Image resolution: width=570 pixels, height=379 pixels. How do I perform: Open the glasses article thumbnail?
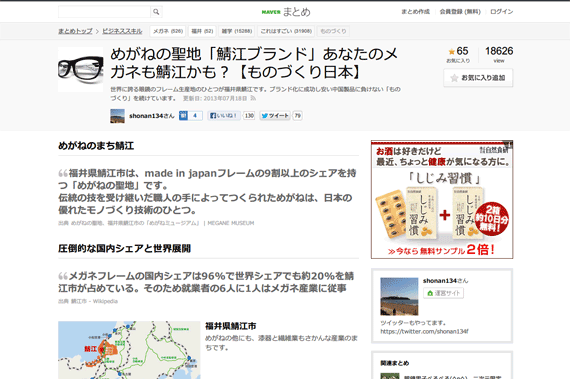point(81,69)
